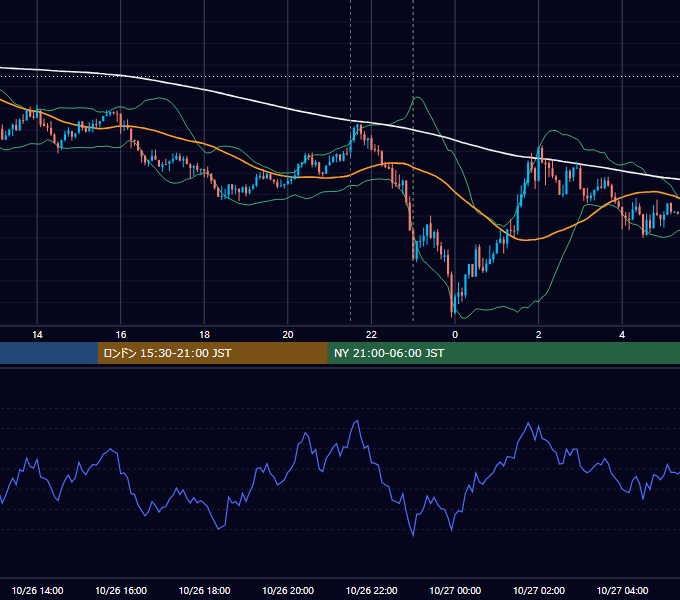Click the '10/26 22:00' date label
This screenshot has height=600, width=680.
pyautogui.click(x=371, y=590)
